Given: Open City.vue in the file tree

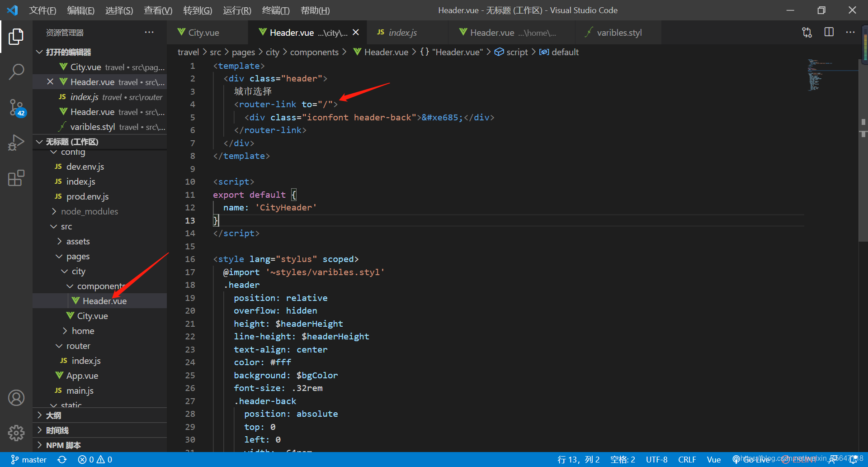Looking at the screenshot, I should tap(100, 316).
